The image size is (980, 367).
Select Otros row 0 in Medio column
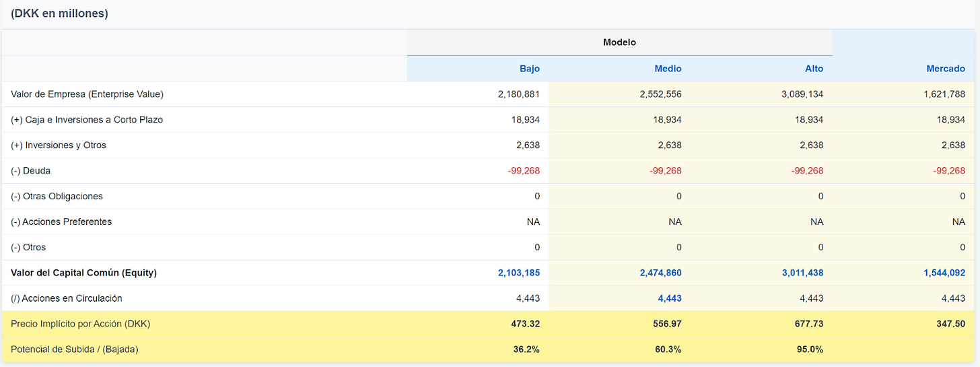(x=679, y=247)
